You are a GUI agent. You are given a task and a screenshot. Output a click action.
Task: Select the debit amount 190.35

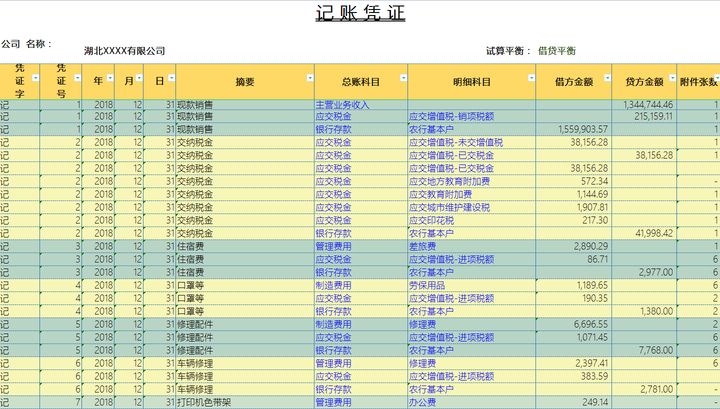coord(574,298)
